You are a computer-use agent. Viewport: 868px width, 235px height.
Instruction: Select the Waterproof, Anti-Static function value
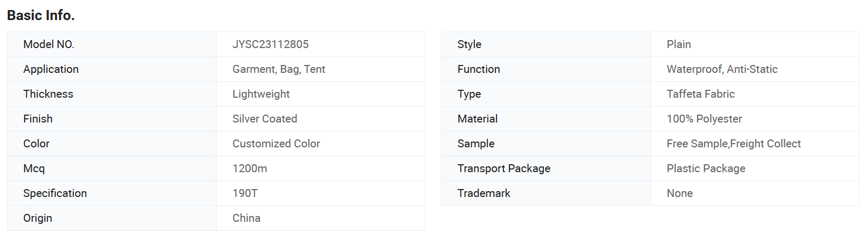[x=722, y=69]
